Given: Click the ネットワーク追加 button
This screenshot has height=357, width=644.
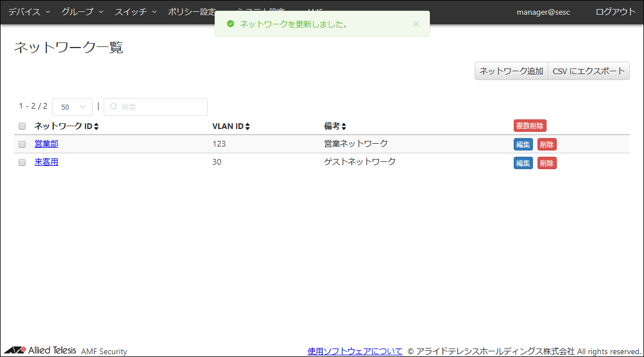Looking at the screenshot, I should [511, 71].
